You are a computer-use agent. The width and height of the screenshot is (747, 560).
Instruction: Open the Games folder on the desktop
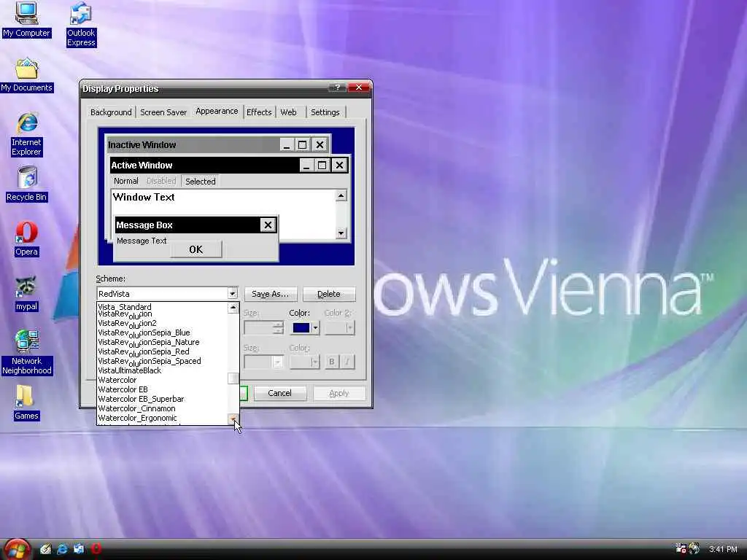click(26, 402)
